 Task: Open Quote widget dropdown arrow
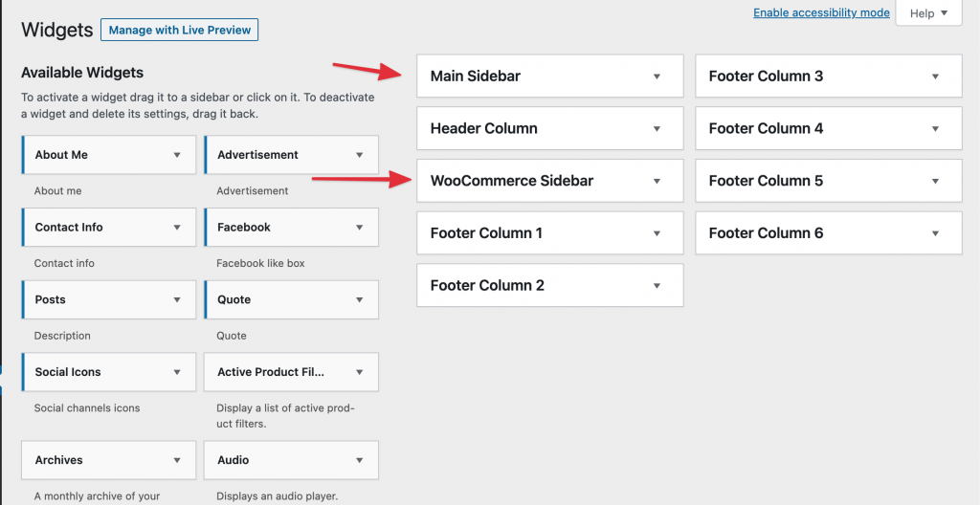coord(360,300)
